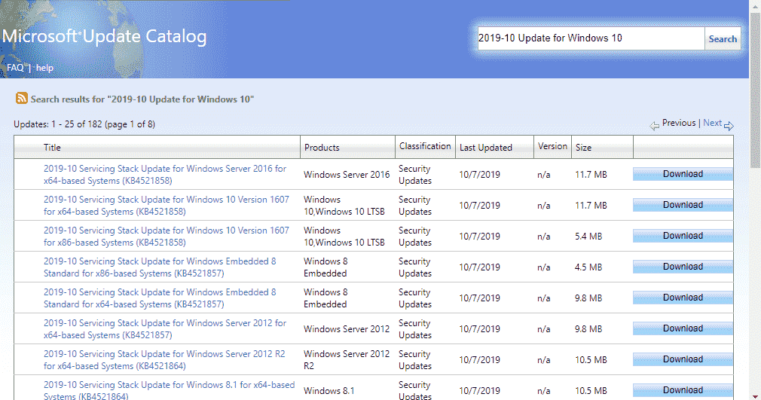This screenshot has height=400, width=761.
Task: Select the 'Windows Server 2016' products cell
Action: 347,174
